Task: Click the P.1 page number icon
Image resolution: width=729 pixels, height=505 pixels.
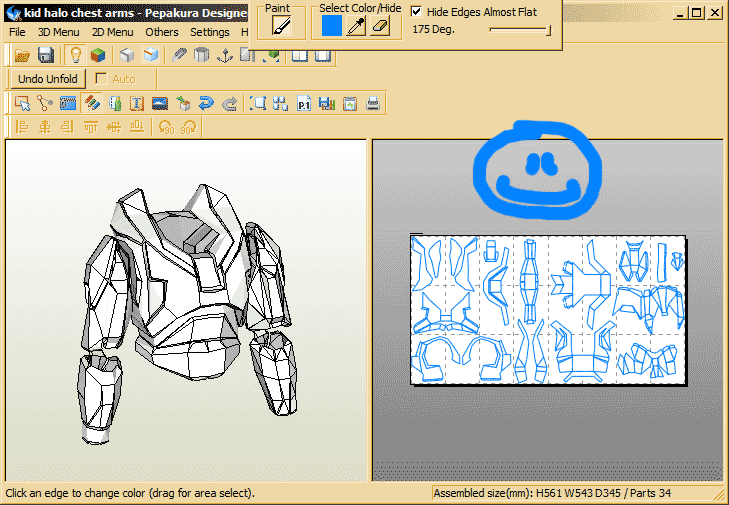Action: 304,103
